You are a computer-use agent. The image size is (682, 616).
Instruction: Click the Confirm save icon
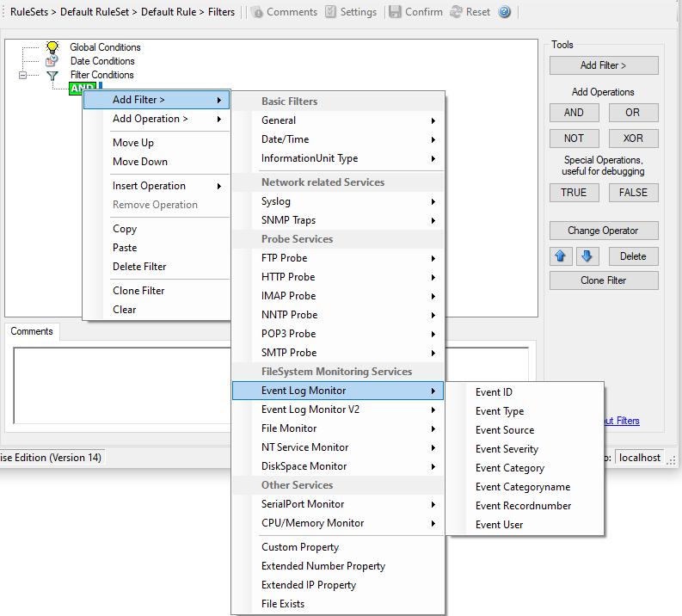click(395, 12)
